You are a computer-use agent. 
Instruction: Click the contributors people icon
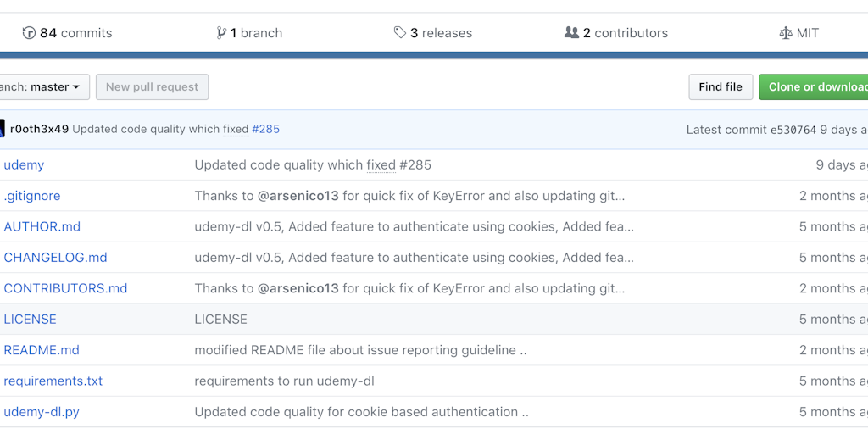[571, 33]
